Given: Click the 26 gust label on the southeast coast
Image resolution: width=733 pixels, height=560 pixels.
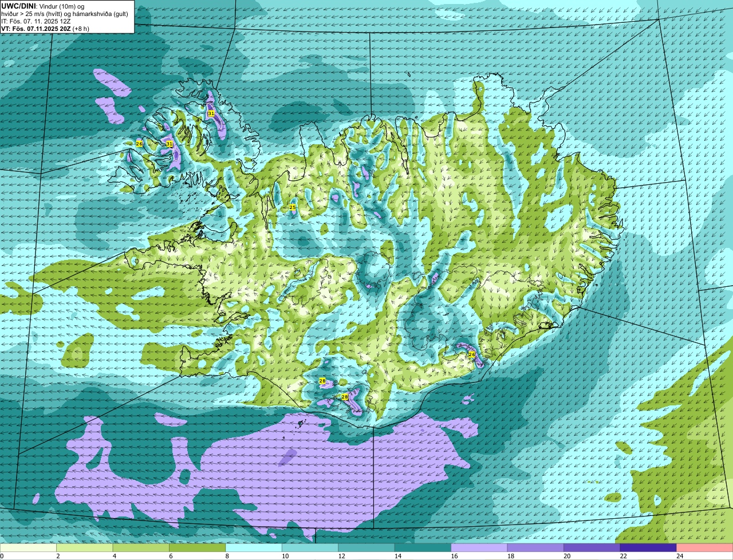Looking at the screenshot, I should click(x=472, y=354).
